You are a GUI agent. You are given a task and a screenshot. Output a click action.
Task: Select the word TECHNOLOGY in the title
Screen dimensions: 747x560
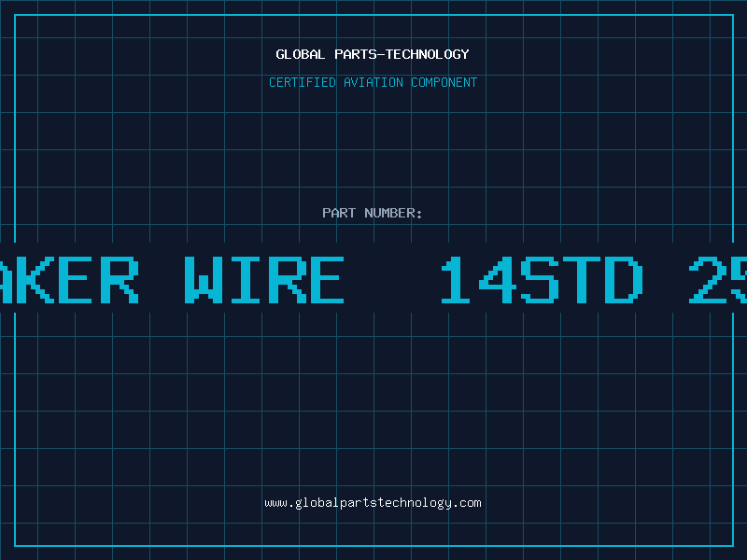coord(428,54)
